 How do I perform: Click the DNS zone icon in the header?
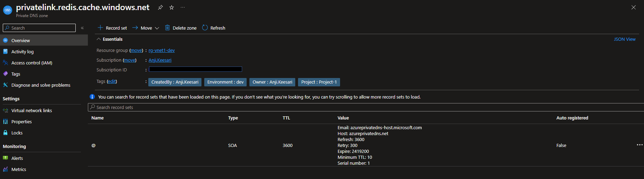8,10
